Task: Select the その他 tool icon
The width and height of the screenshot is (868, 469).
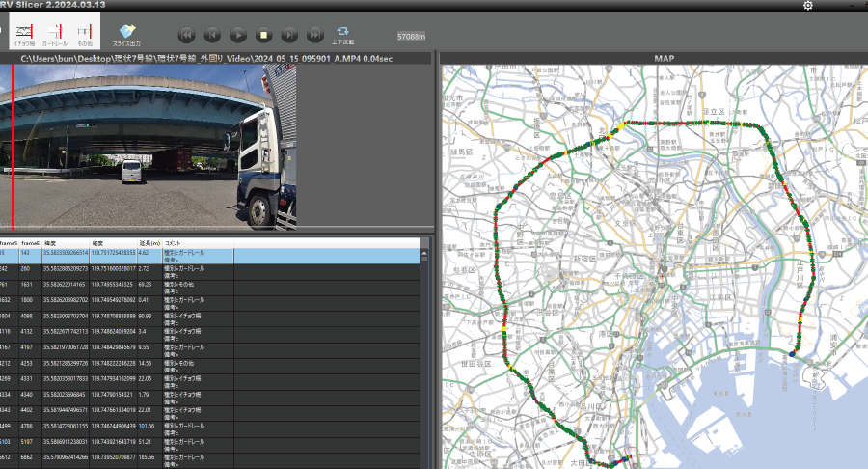Action: pos(85,35)
